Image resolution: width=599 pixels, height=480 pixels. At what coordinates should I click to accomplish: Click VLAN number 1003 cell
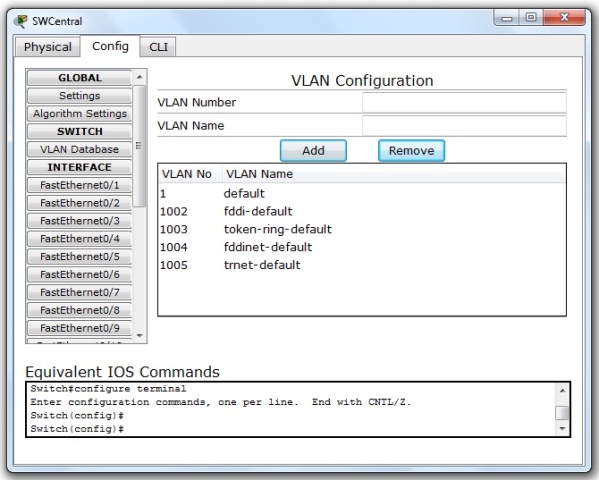pyautogui.click(x=174, y=229)
